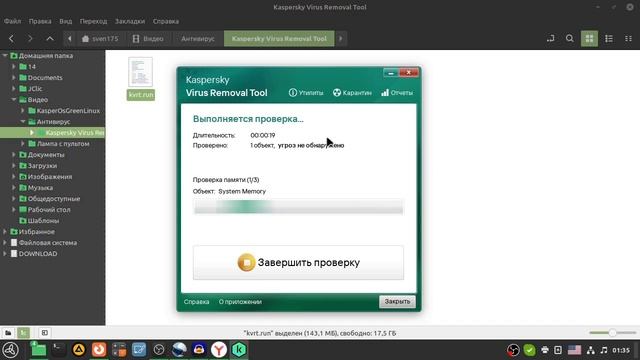This screenshot has width=640, height=360.
Task: Click the clock showing 01:35
Action: (621, 350)
